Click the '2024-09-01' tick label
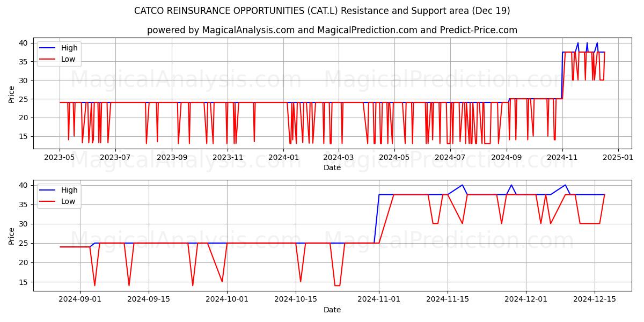Screen dimensions: 644x322 [80, 299]
